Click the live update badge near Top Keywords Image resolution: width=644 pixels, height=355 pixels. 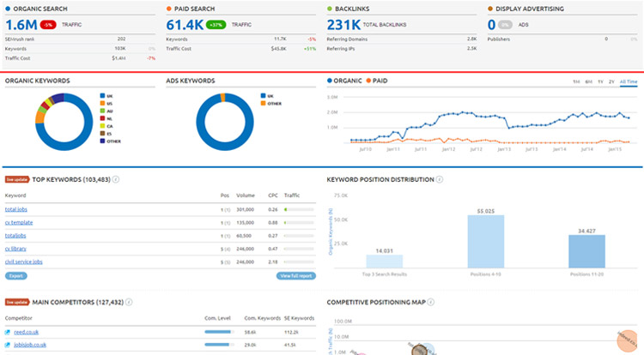point(17,180)
